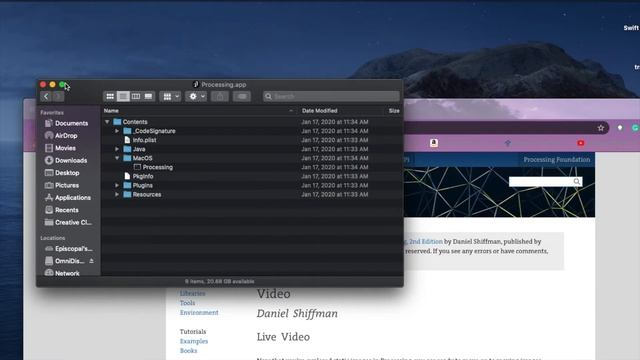The width and height of the screenshot is (640, 360).
Task: Open Libraries link on webpage
Action: click(192, 293)
